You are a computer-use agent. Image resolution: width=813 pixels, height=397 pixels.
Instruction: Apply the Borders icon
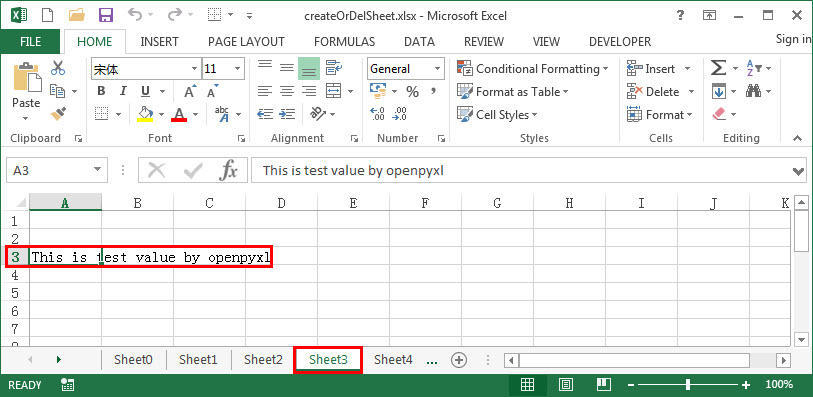[102, 114]
